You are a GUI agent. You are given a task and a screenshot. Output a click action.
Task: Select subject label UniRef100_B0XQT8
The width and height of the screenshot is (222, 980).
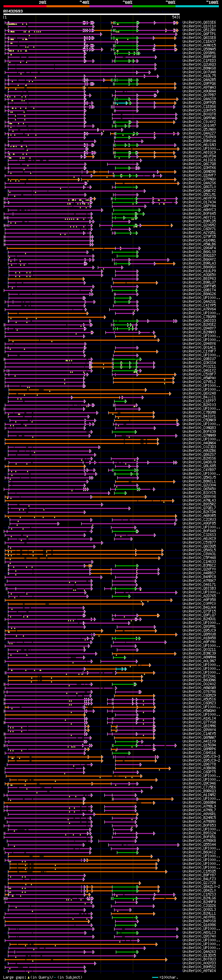pyautogui.click(x=199, y=114)
